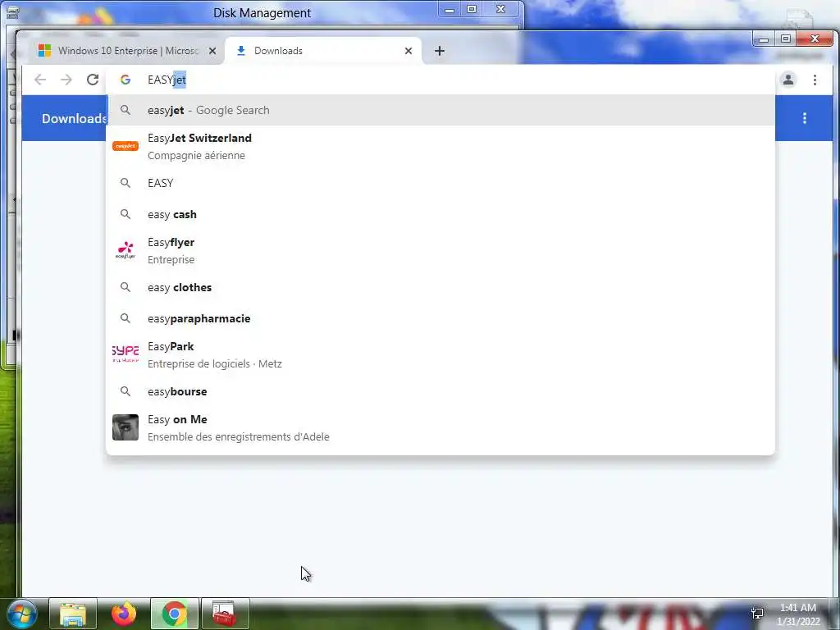
Task: Close the Downloads tab
Action: pos(409,51)
